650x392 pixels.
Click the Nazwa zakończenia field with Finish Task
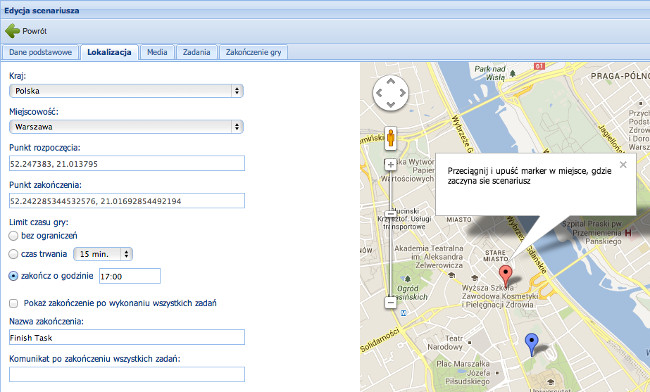(127, 337)
